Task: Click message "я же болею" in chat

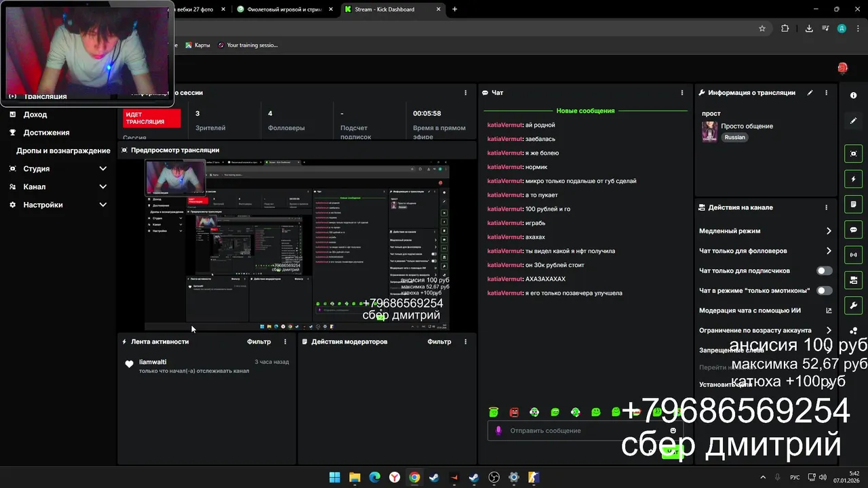Action: (x=542, y=153)
